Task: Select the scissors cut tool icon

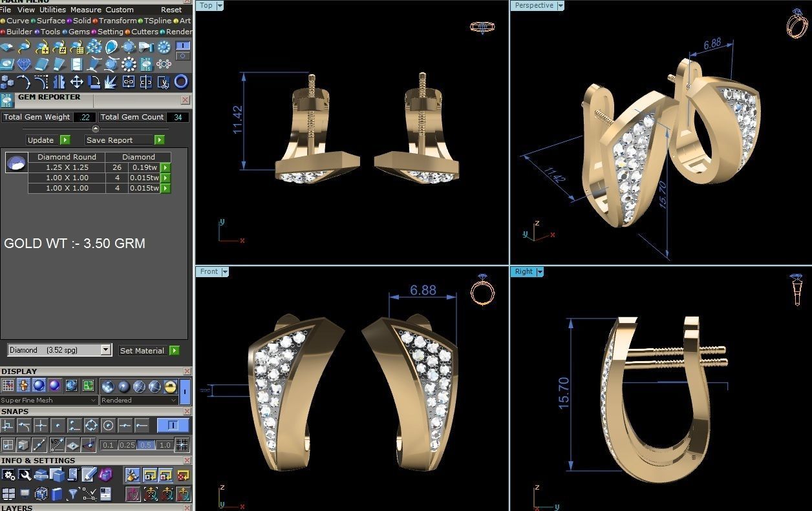Action: tap(164, 82)
